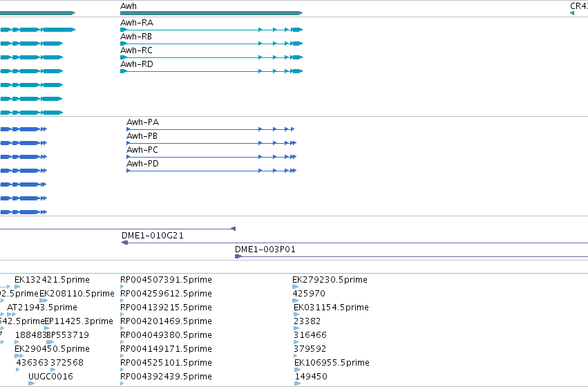Open the RP004259612.5prime label
Viewport: 588px width, 387px height.
pyautogui.click(x=166, y=294)
